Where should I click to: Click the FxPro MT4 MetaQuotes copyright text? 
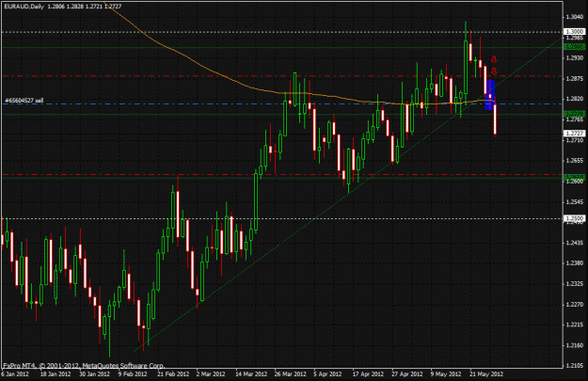84,365
